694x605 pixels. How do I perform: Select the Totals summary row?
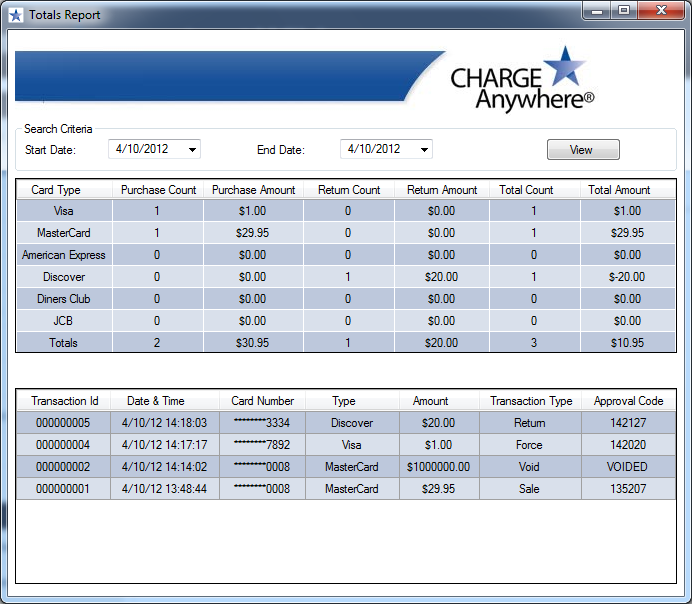[x=64, y=343]
